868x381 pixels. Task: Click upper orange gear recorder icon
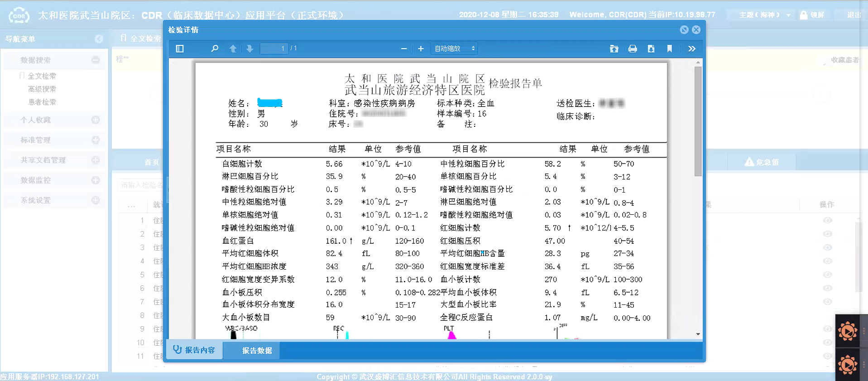point(847,331)
